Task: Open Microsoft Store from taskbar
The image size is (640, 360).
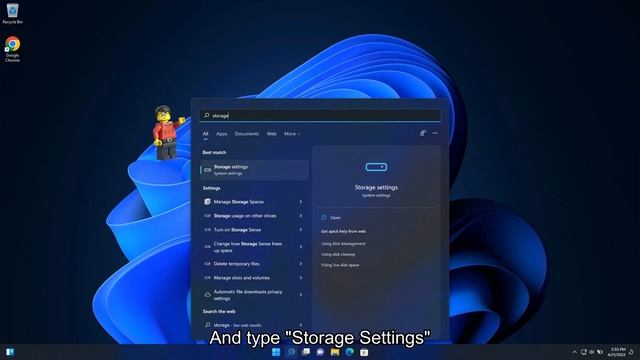Action: click(364, 352)
